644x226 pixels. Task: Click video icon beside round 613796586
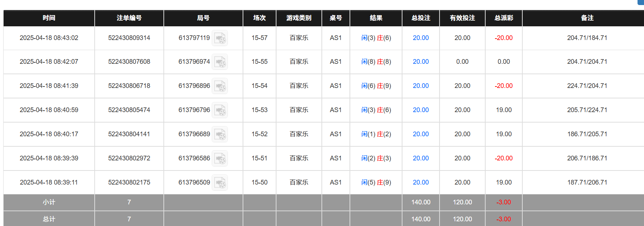[220, 159]
